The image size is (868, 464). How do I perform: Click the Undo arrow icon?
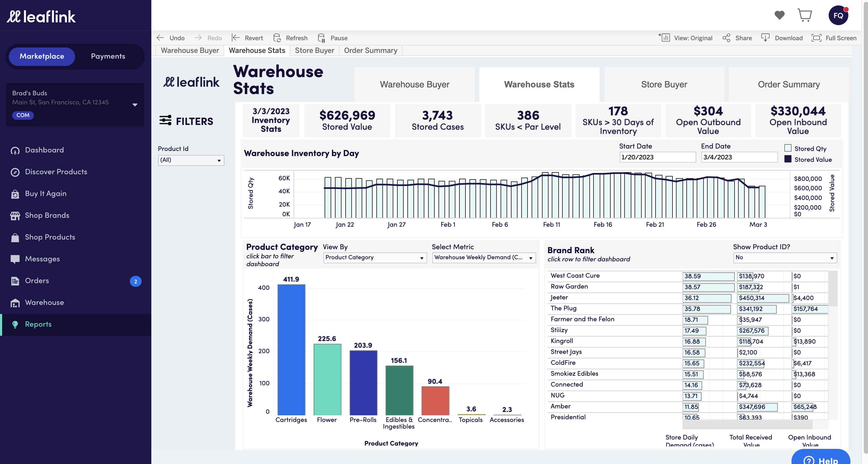(160, 38)
